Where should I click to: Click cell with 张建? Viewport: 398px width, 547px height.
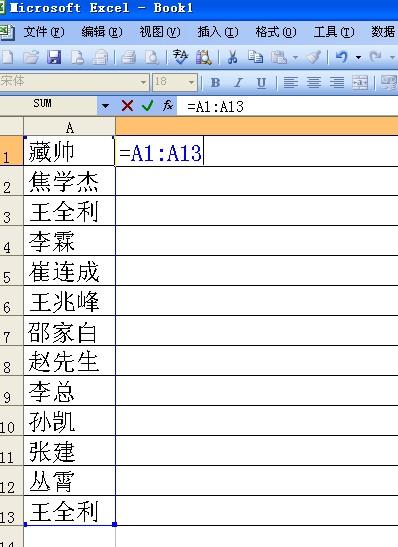point(69,451)
